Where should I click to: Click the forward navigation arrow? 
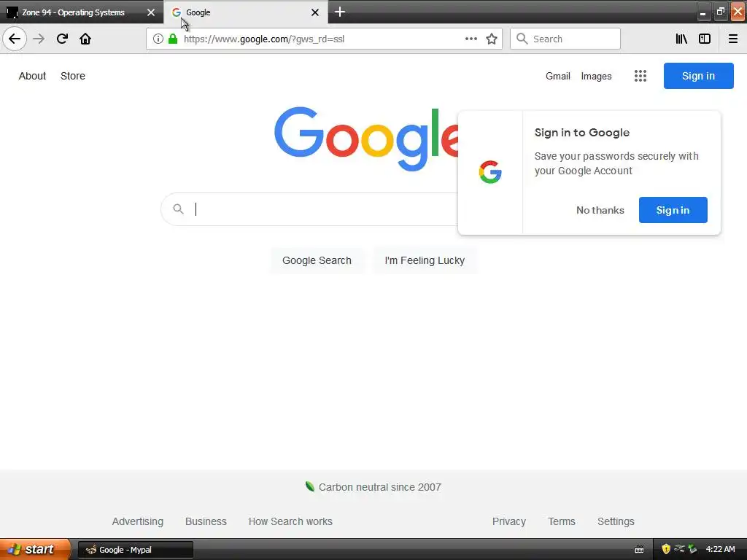coord(39,39)
